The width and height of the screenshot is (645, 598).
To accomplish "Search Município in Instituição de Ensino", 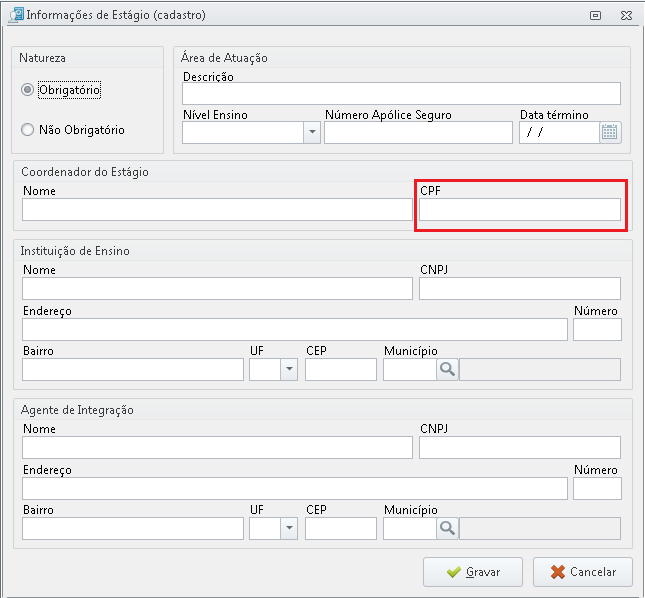I will click(447, 369).
